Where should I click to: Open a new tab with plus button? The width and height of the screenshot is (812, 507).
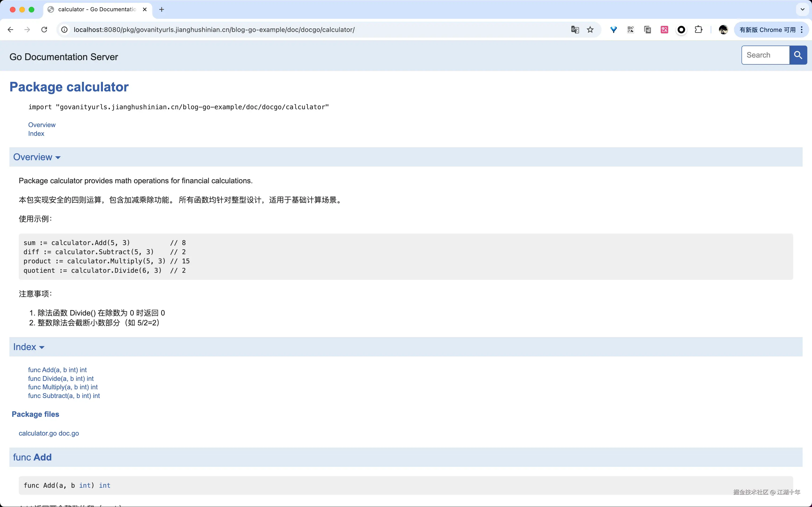162,9
